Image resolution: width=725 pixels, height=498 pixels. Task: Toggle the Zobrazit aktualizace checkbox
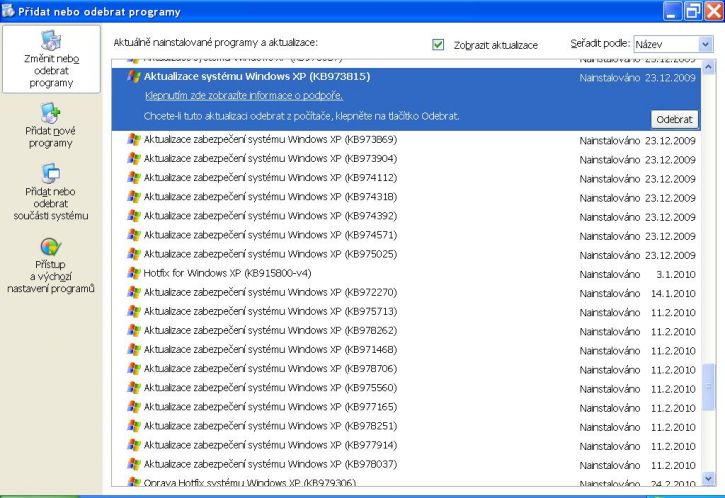pyautogui.click(x=438, y=44)
